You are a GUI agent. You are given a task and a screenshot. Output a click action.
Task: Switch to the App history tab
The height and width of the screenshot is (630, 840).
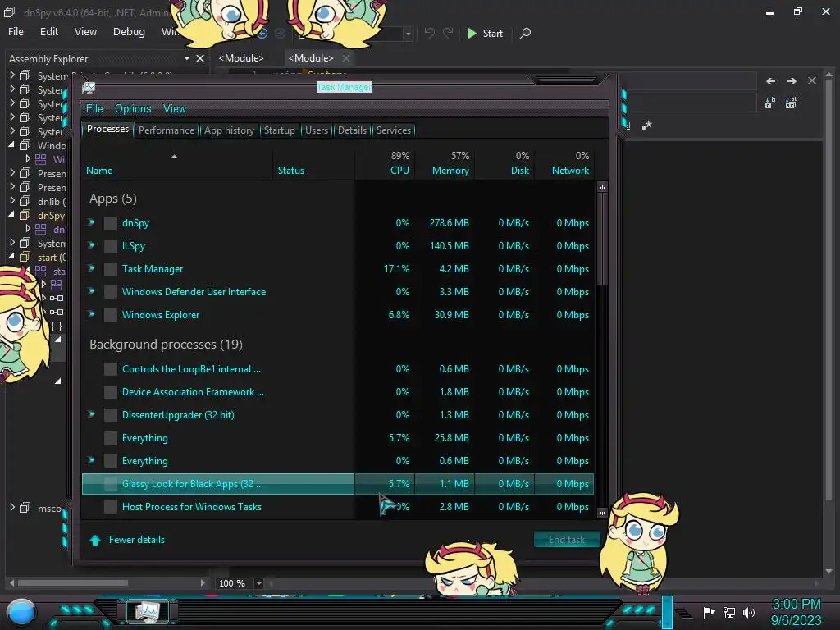click(x=230, y=130)
